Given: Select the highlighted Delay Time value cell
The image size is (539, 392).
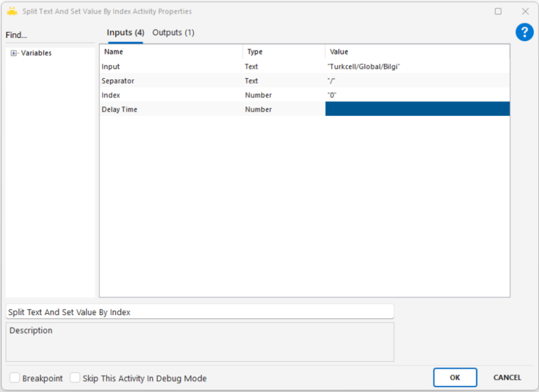Looking at the screenshot, I should point(417,109).
